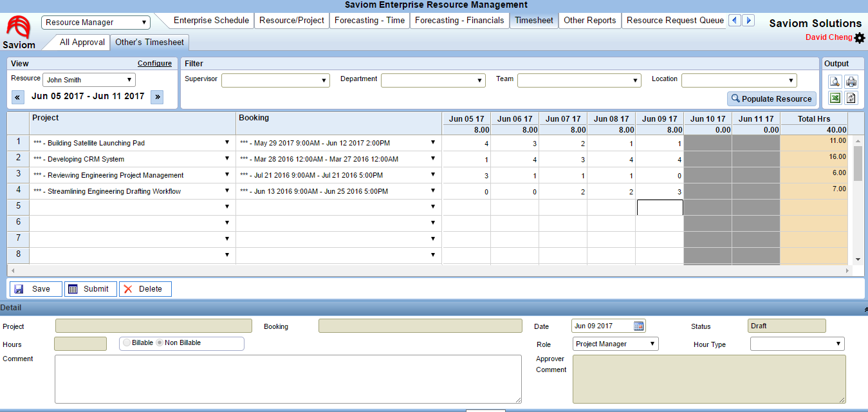The width and height of the screenshot is (868, 412).
Task: Click the previous-week arrow beside the date range
Action: [17, 97]
